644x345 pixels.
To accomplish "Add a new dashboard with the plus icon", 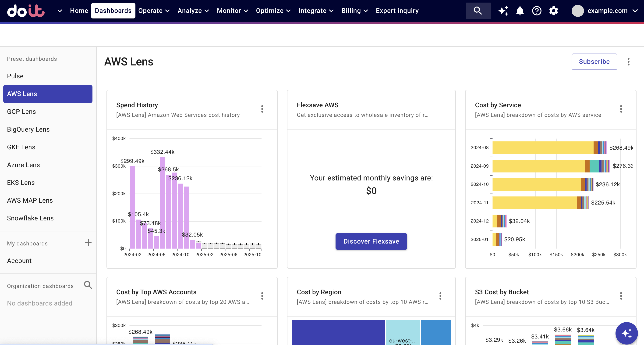I will [88, 243].
